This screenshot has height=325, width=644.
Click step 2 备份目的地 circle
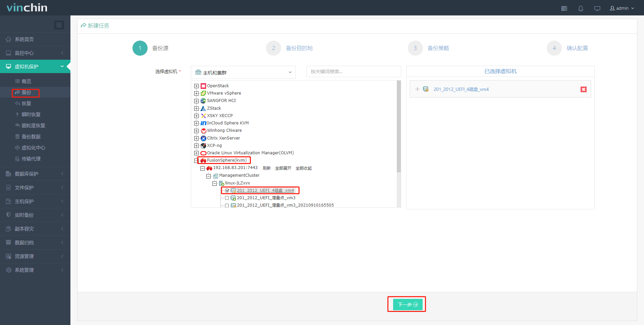click(273, 48)
